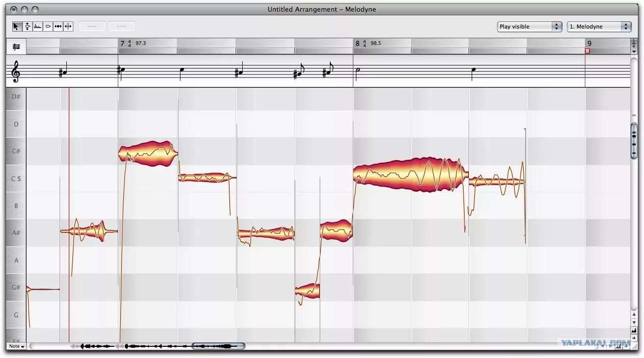
Task: Click the red marker at bar 9
Action: [x=587, y=51]
